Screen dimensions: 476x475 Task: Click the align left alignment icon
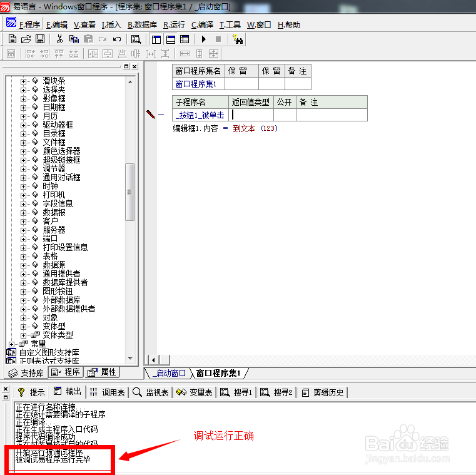(x=31, y=54)
